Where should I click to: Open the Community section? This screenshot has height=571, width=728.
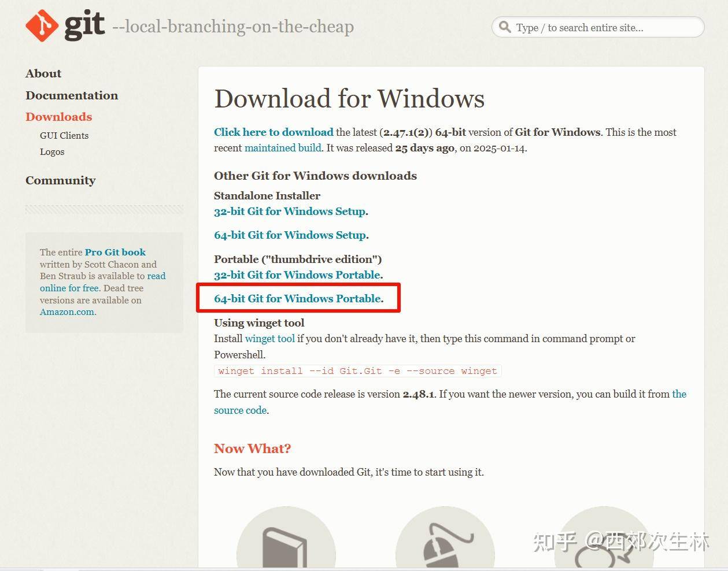point(60,180)
